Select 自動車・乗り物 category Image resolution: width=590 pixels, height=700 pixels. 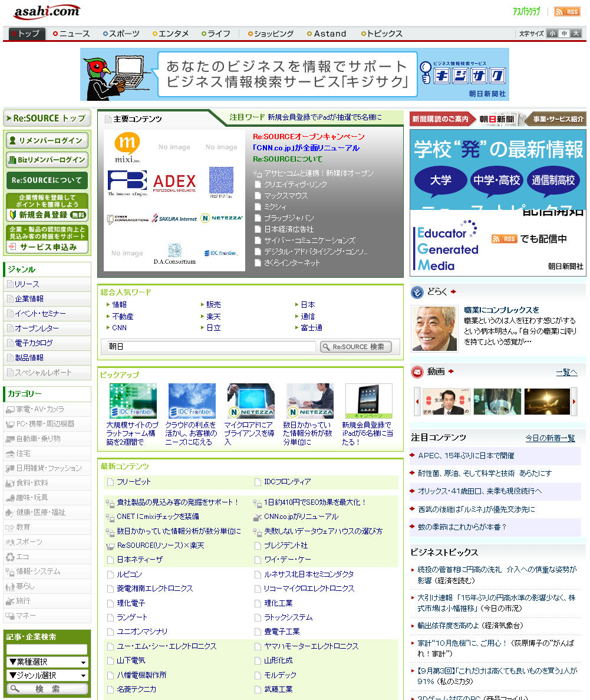pyautogui.click(x=47, y=438)
